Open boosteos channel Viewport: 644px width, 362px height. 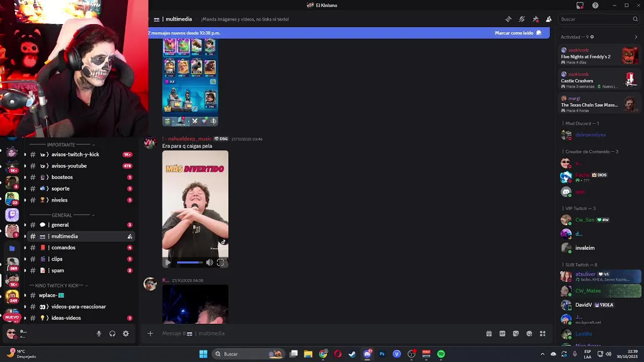coord(80,177)
